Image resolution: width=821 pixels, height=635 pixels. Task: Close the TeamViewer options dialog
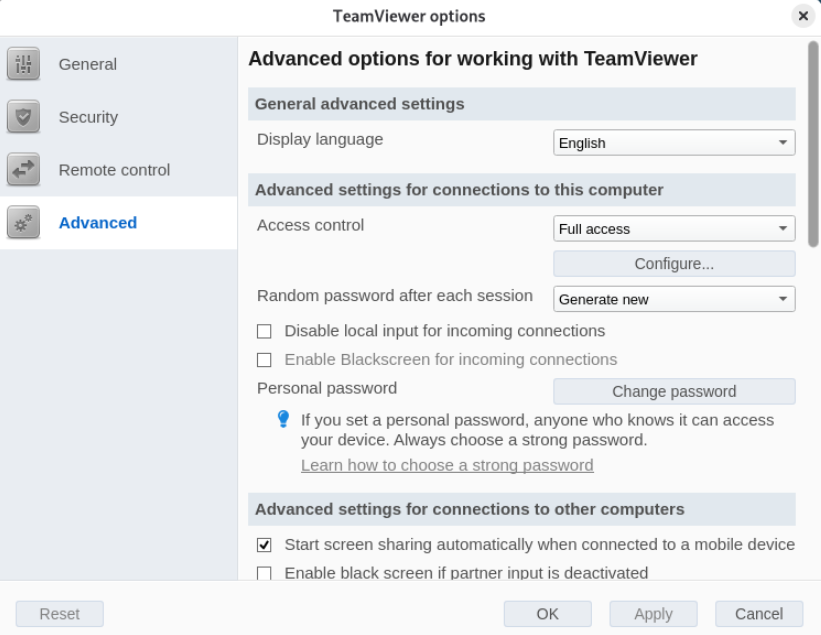(802, 17)
